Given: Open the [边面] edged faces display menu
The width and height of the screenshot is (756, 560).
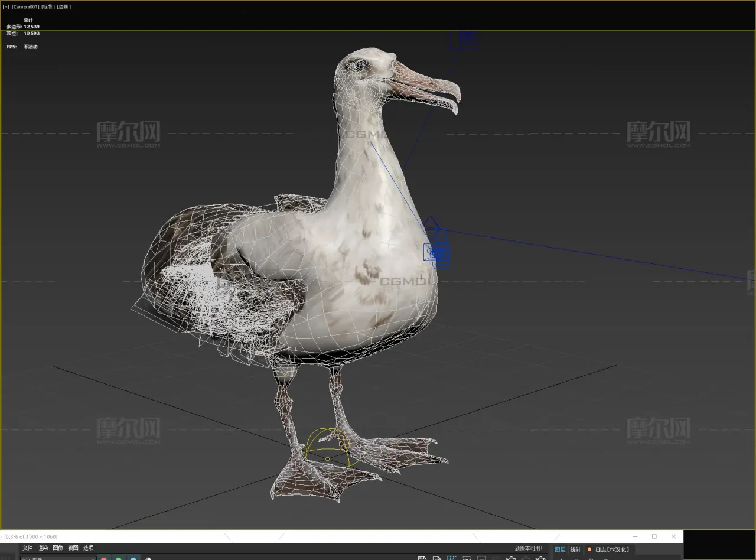Looking at the screenshot, I should coord(64,7).
